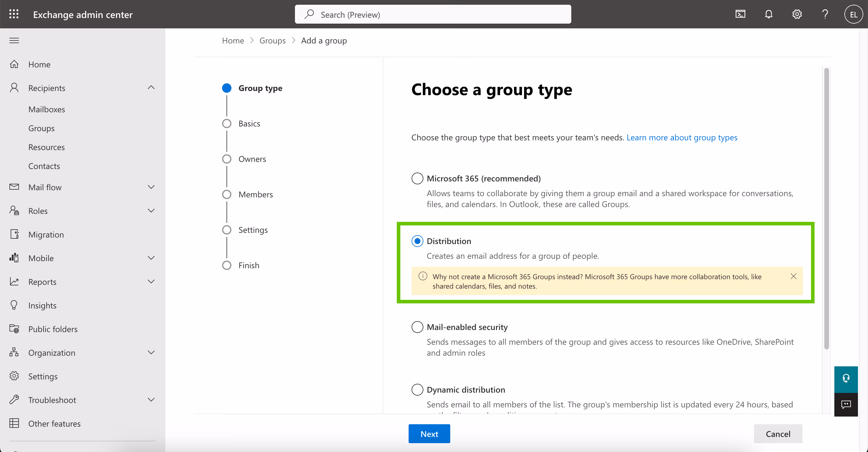Screen dimensions: 868x452
Task: Open Mailboxes in the sidebar
Action: click(47, 109)
